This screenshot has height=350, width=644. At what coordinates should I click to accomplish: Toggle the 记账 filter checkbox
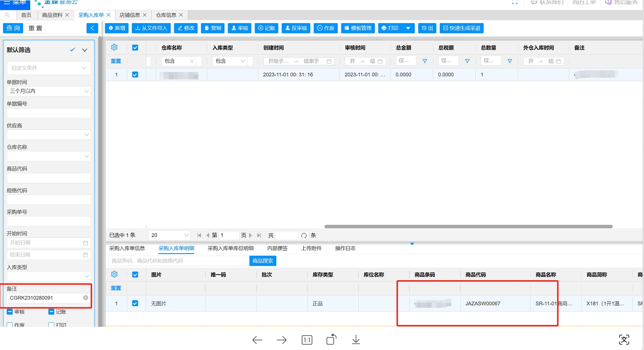tap(52, 312)
